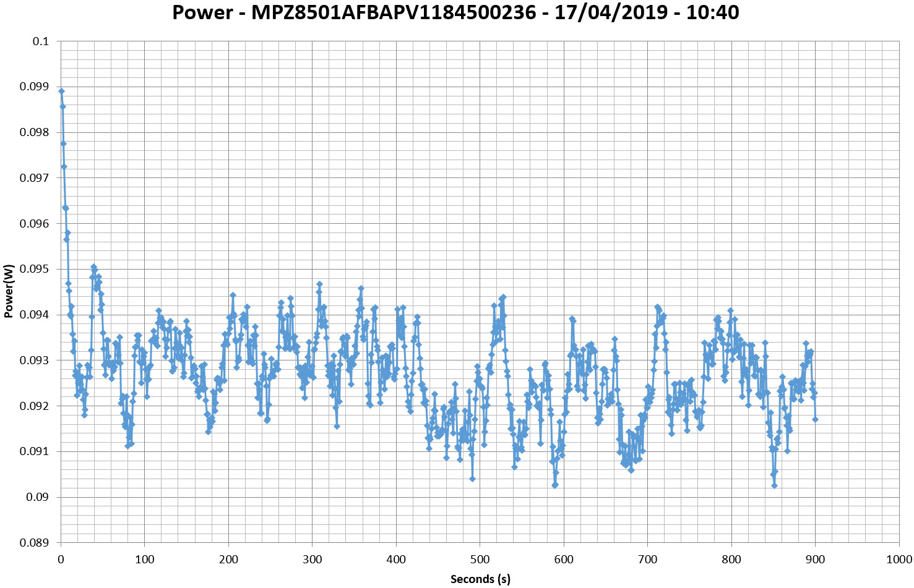The image size is (914, 588).
Task: Select the 300 x-axis tick label
Action: tap(312, 560)
